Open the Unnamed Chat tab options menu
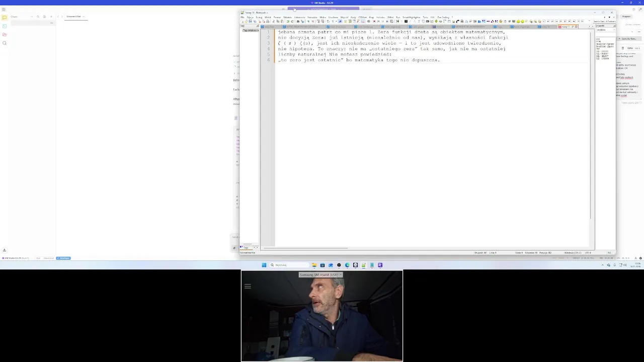The height and width of the screenshot is (362, 644). click(84, 17)
